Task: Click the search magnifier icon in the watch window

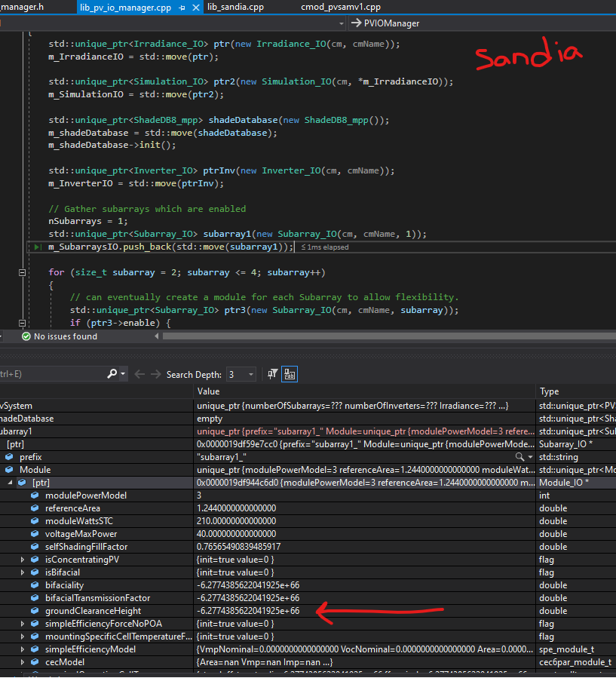Action: tap(111, 373)
